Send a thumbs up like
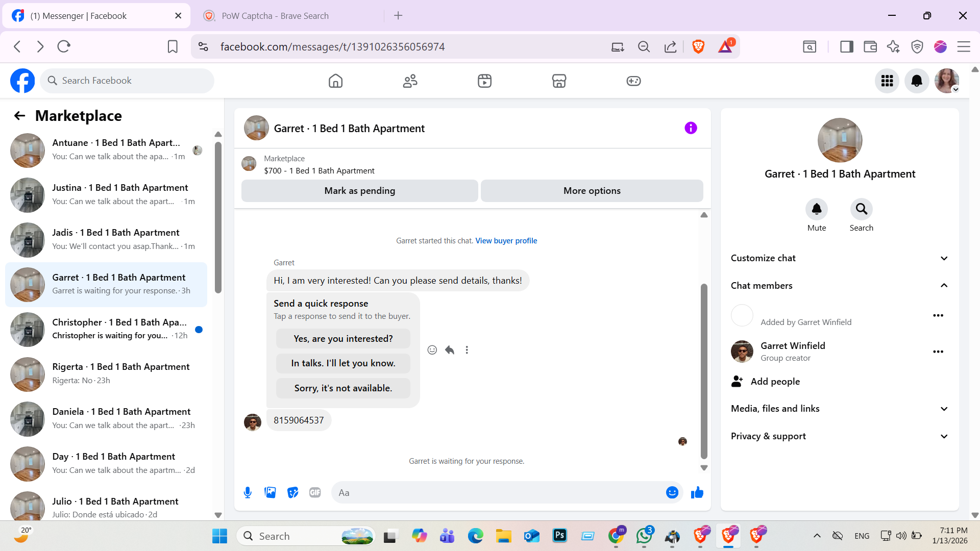The image size is (980, 551). pyautogui.click(x=697, y=492)
